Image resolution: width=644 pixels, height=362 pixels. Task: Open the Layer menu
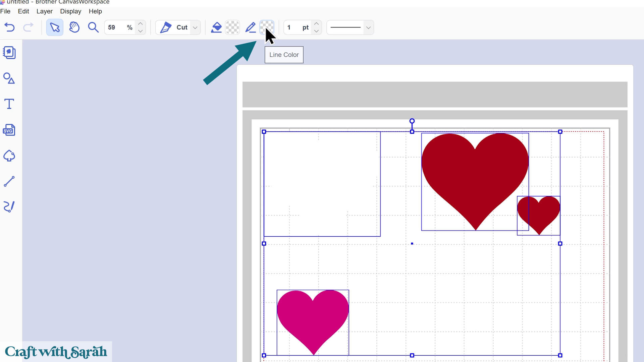pyautogui.click(x=44, y=11)
